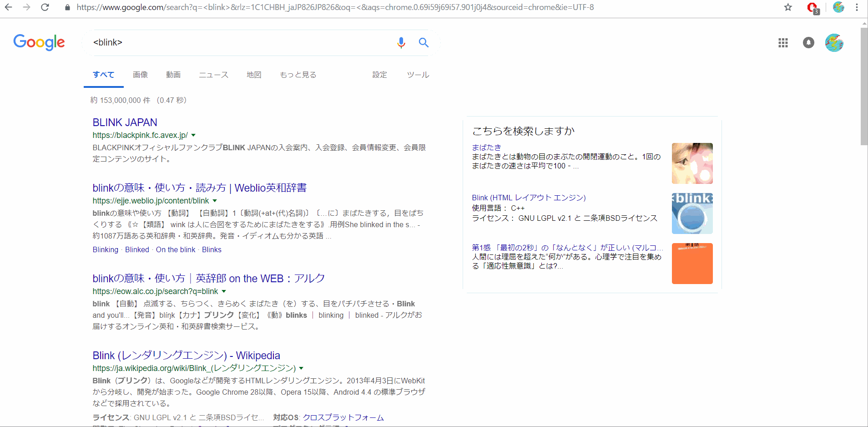
Task: Click the padlock site security icon
Action: [x=67, y=7]
